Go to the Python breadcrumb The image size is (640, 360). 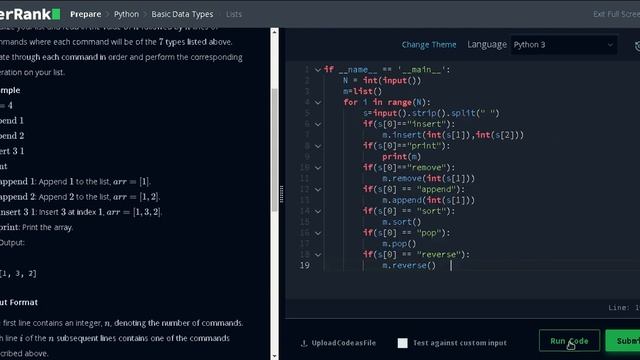pos(126,14)
